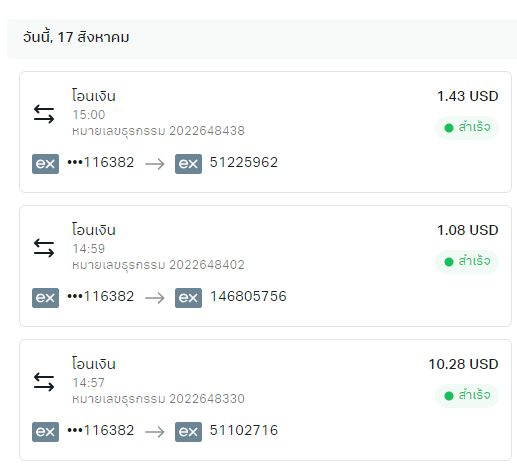Click the destination ex badge beside 51102716
This screenshot has height=468, width=517.
[188, 432]
